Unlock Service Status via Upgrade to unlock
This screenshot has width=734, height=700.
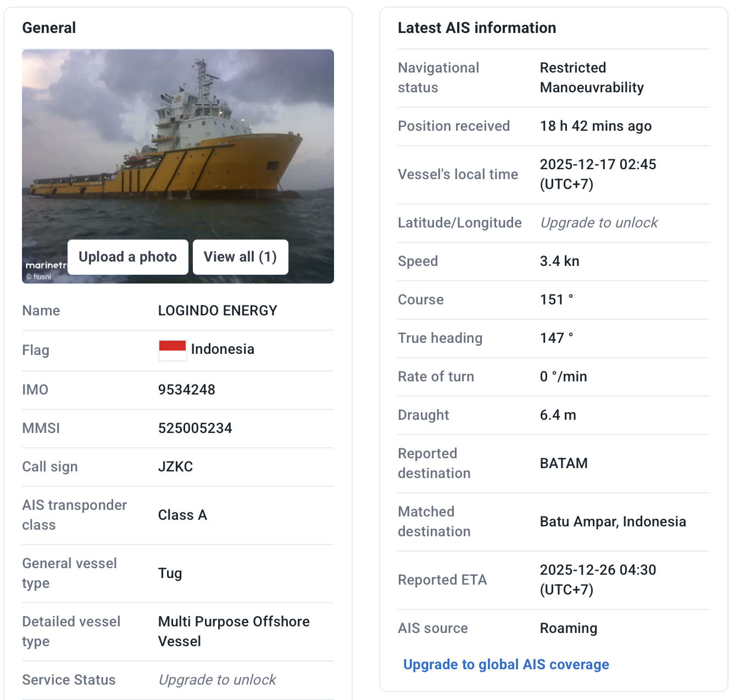click(217, 680)
